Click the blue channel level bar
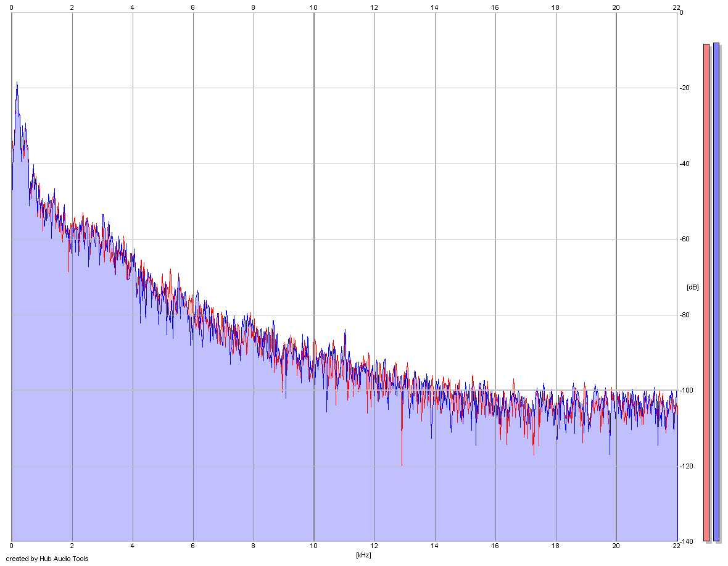This screenshot has height=566, width=728. [716, 292]
